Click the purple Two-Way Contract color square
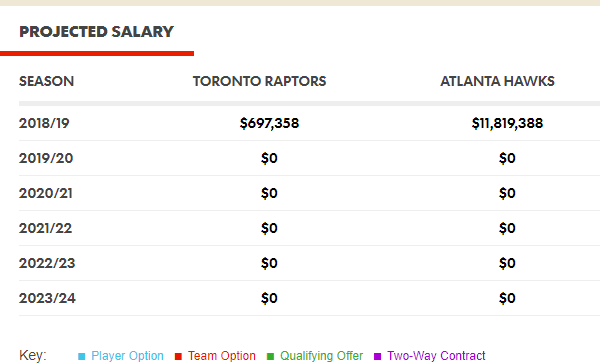The width and height of the screenshot is (600, 363). point(377,356)
